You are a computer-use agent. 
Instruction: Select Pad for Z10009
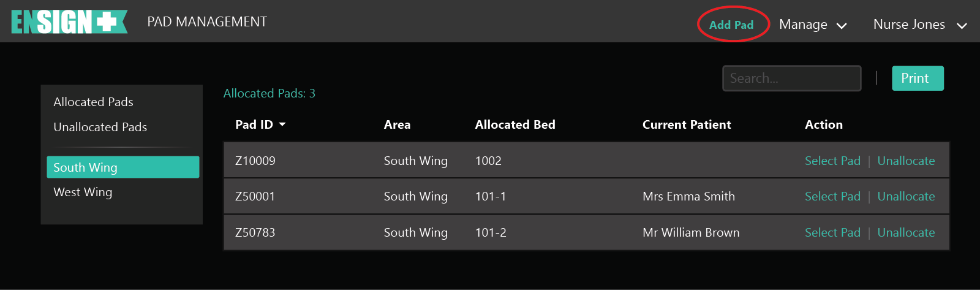coord(832,161)
